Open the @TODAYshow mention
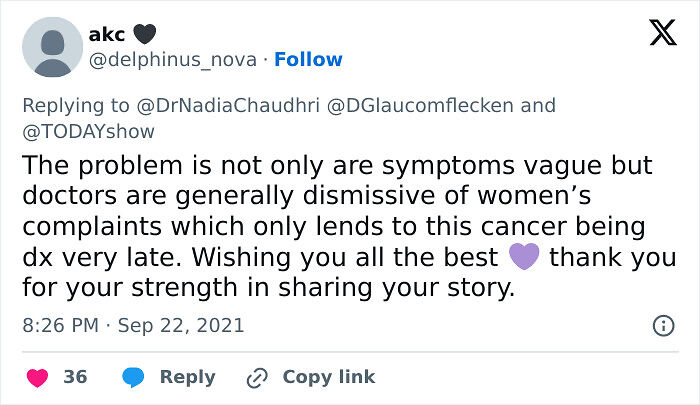The height and width of the screenshot is (405, 700). (x=91, y=130)
